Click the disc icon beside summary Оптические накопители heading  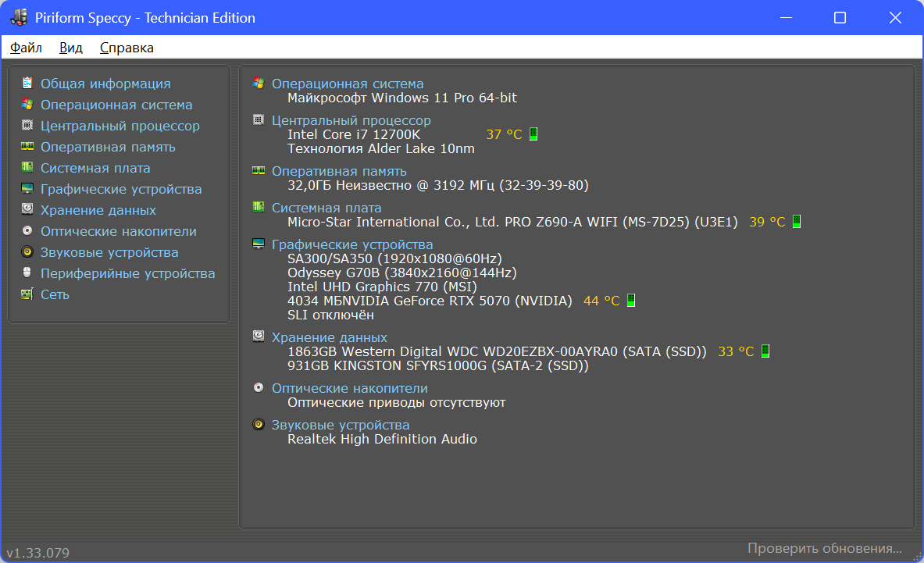click(258, 387)
